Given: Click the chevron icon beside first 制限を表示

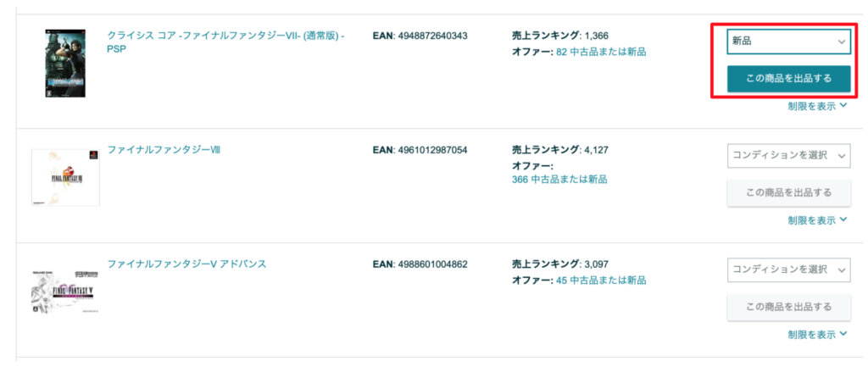Looking at the screenshot, I should point(843,105).
